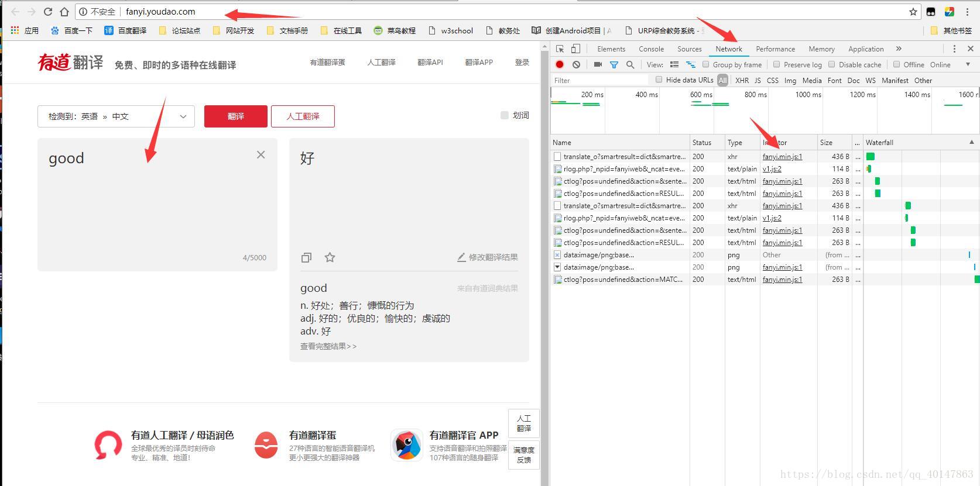Open the Sources tab

coord(689,49)
